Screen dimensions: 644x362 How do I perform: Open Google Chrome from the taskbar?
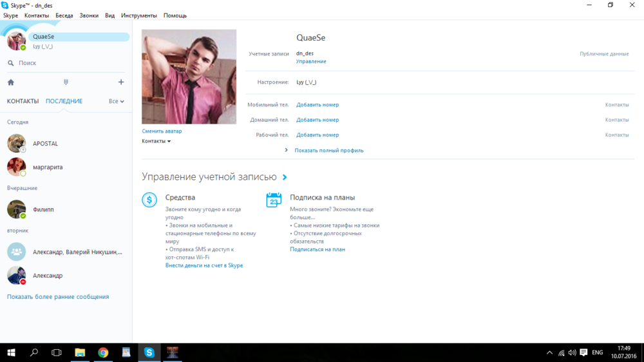103,352
